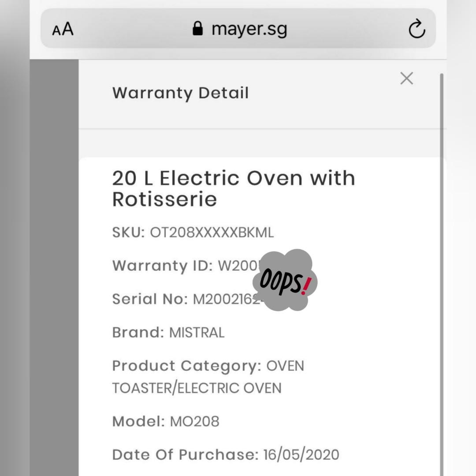Click the Product Category label

coord(187,366)
